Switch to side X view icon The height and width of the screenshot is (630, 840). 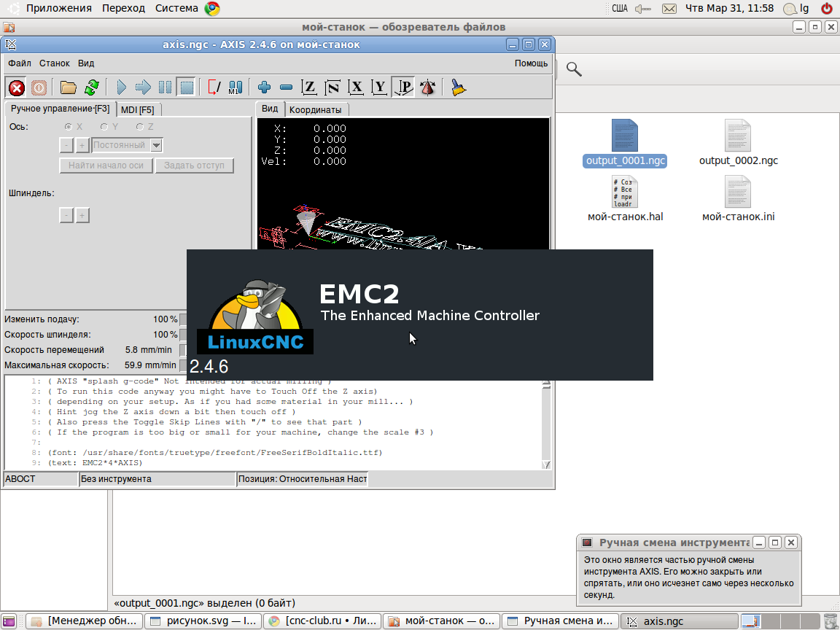click(x=356, y=87)
